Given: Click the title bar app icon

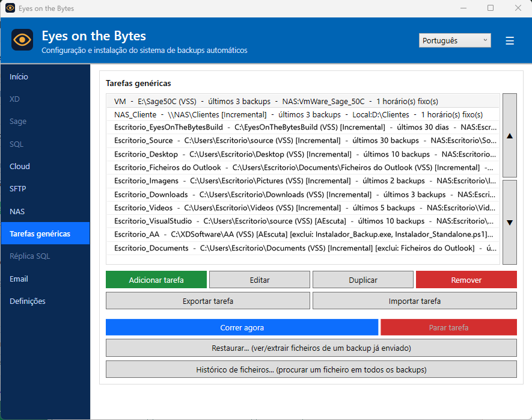Looking at the screenshot, I should point(10,8).
